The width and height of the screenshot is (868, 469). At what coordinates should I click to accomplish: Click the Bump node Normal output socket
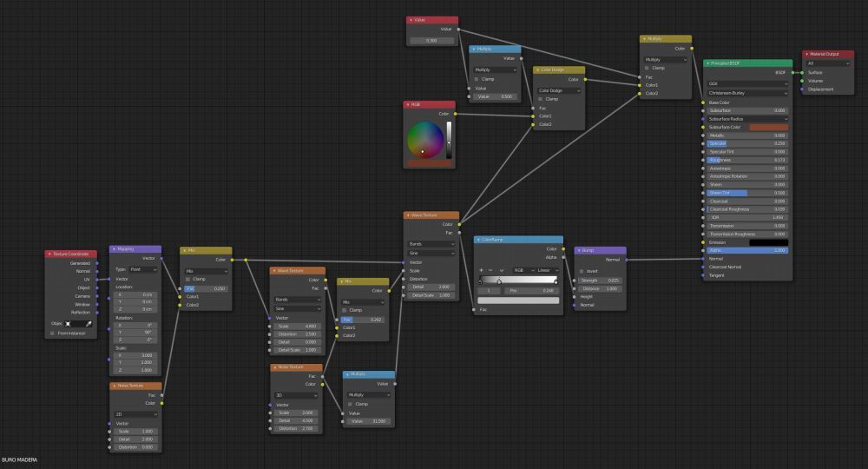click(625, 260)
